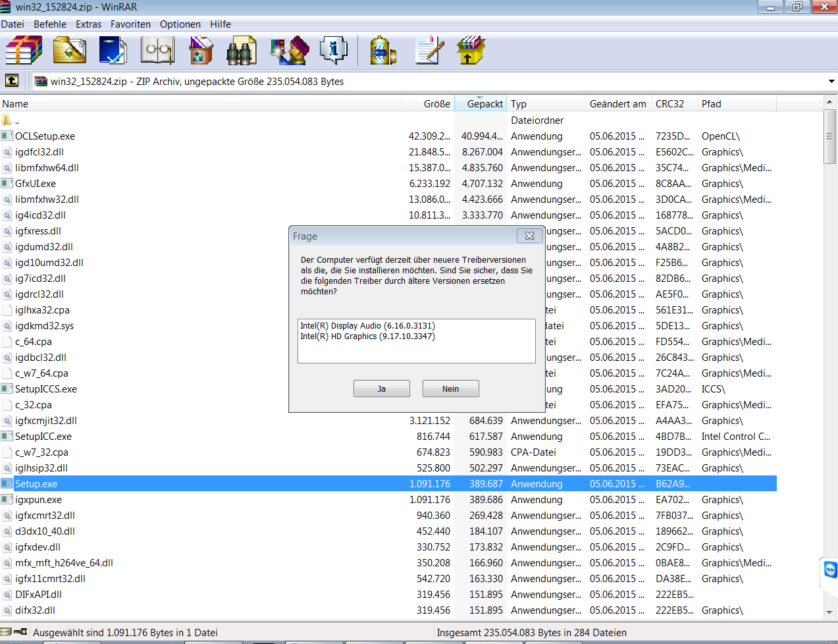Image resolution: width=838 pixels, height=644 pixels.
Task: Go up one level using the folder arrow icon
Action: click(12, 80)
